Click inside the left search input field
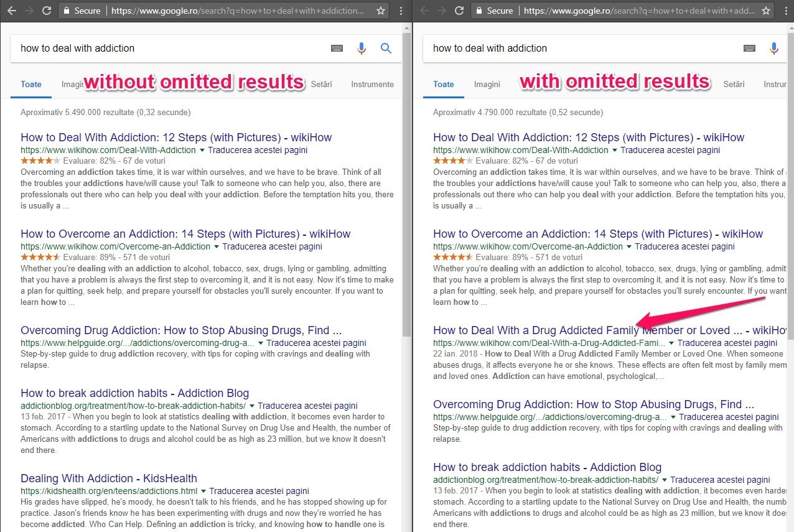 [x=156, y=48]
